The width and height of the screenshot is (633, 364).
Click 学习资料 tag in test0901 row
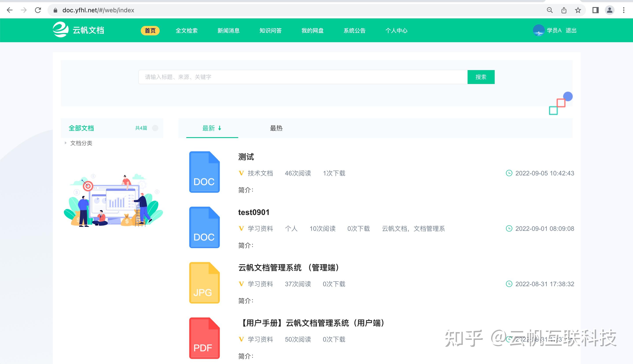[x=260, y=229]
